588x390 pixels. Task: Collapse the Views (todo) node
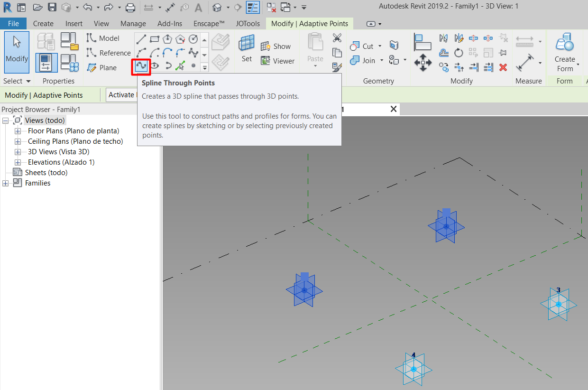5,121
